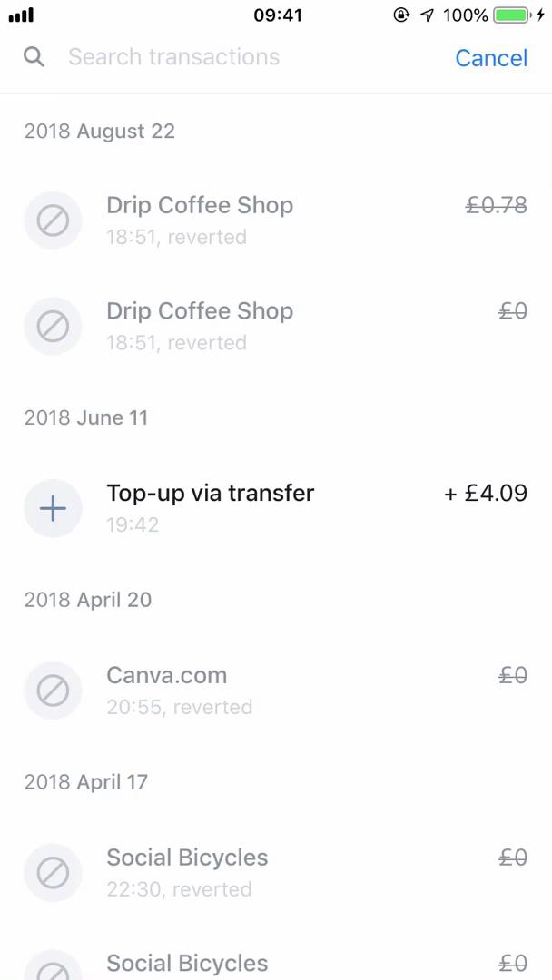Tap the 09:41 clock in the status bar
Screen dimensions: 552x980
pos(276,15)
